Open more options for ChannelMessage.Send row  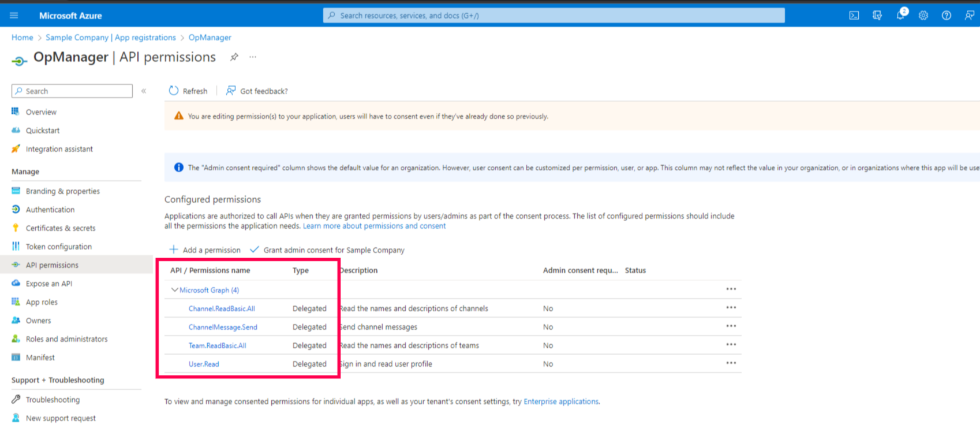click(731, 326)
